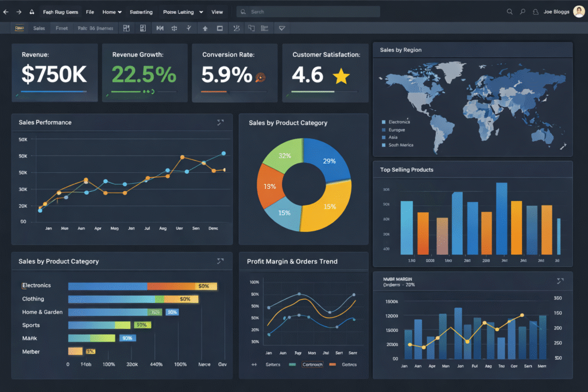Click the Joe Bloggs profile avatar
Image resolution: width=588 pixels, height=392 pixels.
(x=579, y=11)
